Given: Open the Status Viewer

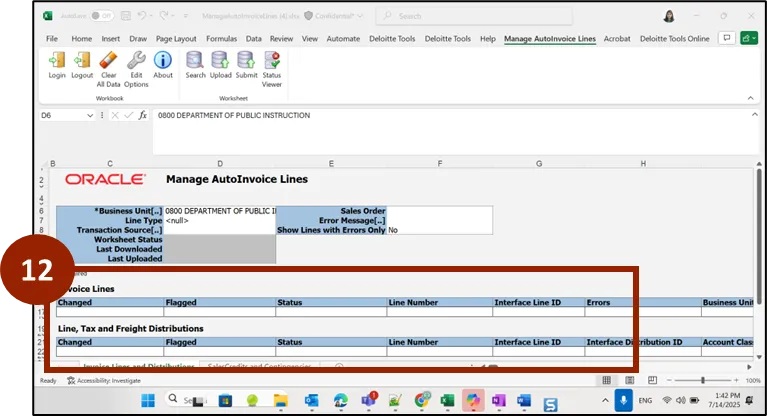Looking at the screenshot, I should pyautogui.click(x=272, y=64).
